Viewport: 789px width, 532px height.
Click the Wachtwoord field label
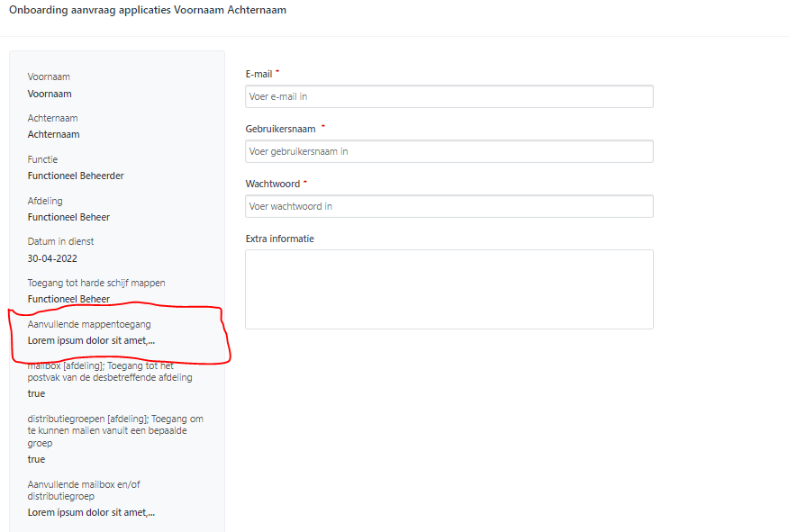[x=273, y=184]
